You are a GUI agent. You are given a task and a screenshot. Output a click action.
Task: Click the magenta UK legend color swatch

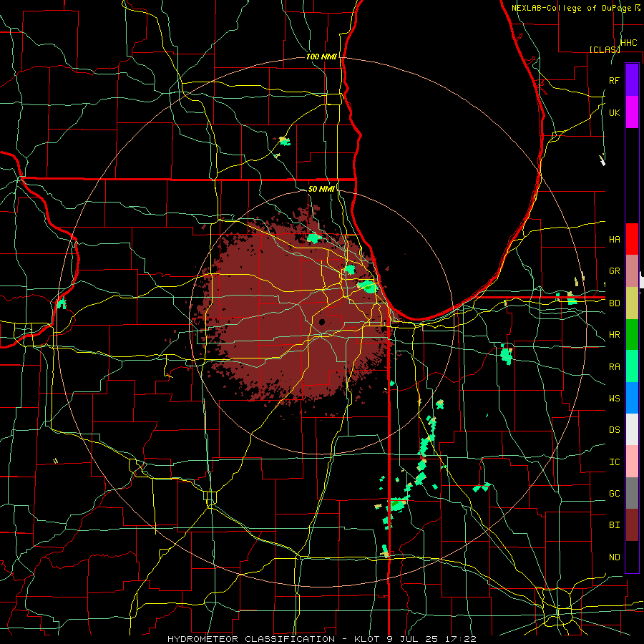click(632, 112)
